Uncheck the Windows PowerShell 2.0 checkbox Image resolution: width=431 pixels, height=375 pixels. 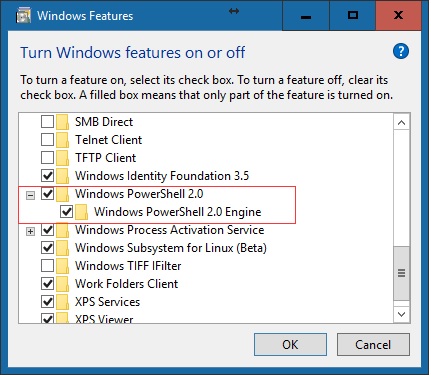click(47, 194)
